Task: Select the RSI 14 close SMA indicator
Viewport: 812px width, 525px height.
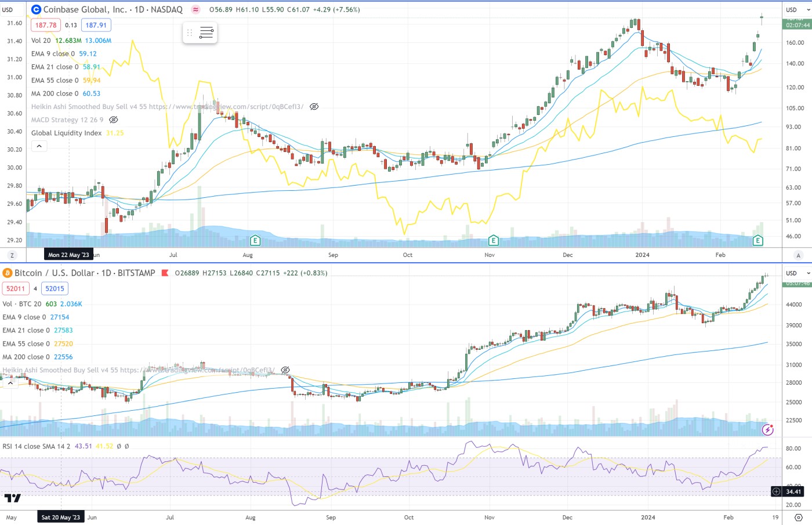Action: [x=37, y=447]
